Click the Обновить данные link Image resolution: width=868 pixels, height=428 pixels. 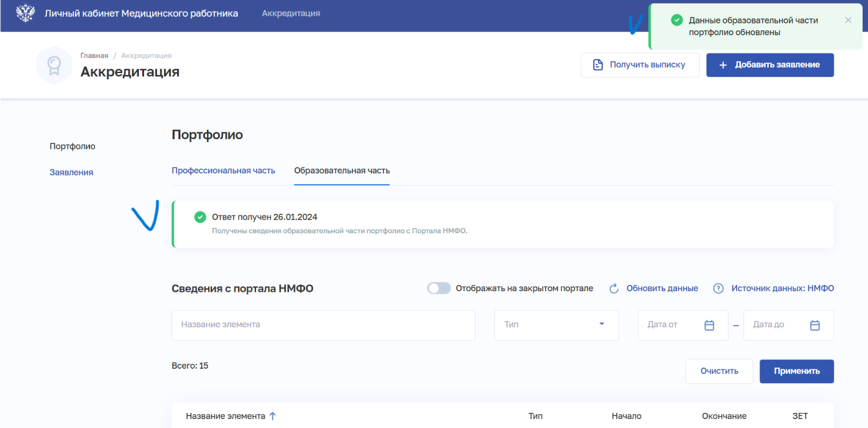(662, 288)
